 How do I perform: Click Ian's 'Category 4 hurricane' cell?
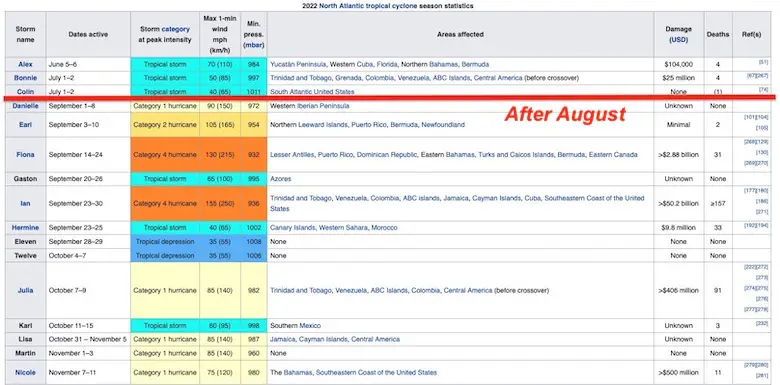point(165,203)
